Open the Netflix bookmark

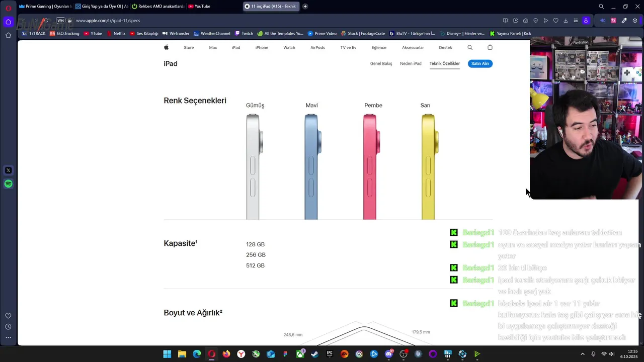(x=116, y=33)
